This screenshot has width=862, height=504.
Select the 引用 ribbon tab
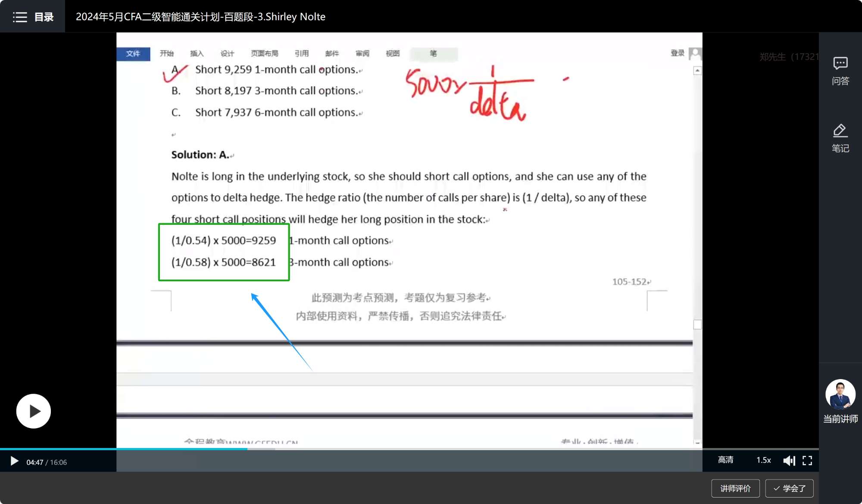coord(302,53)
